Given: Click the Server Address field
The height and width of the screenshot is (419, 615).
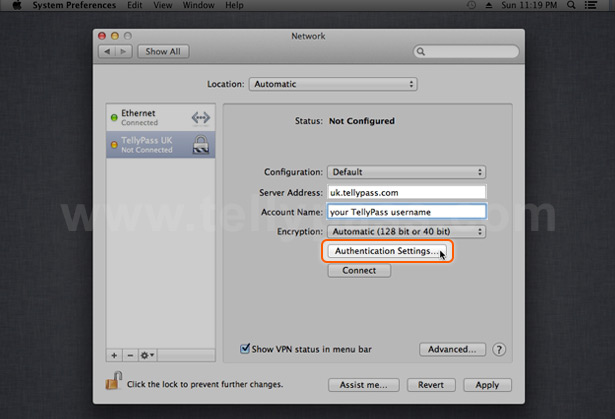Looking at the screenshot, I should (x=407, y=192).
